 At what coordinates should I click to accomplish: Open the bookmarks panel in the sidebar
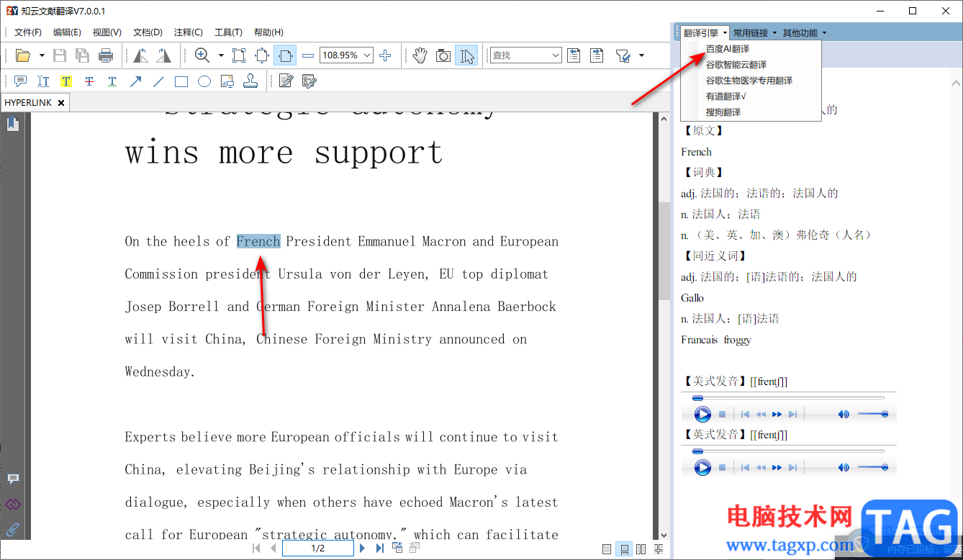[x=13, y=125]
